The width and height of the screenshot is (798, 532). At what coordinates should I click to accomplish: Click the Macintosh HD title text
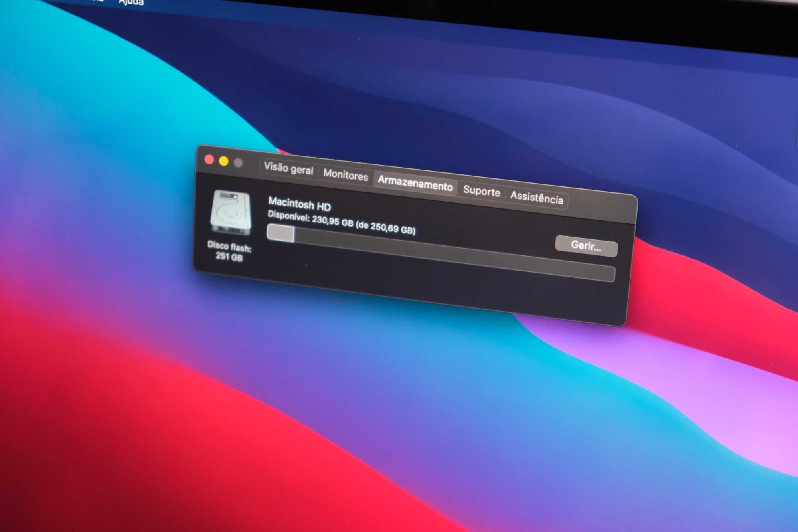tap(299, 204)
